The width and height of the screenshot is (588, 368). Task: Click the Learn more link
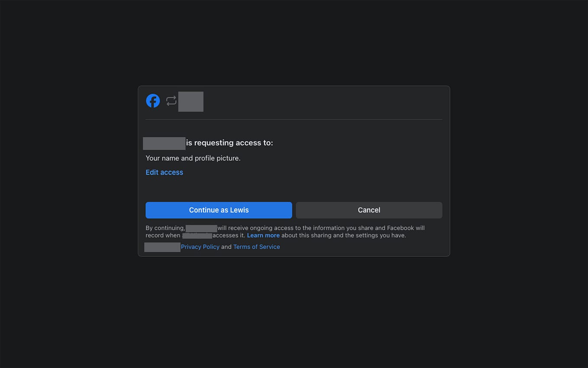pos(263,235)
